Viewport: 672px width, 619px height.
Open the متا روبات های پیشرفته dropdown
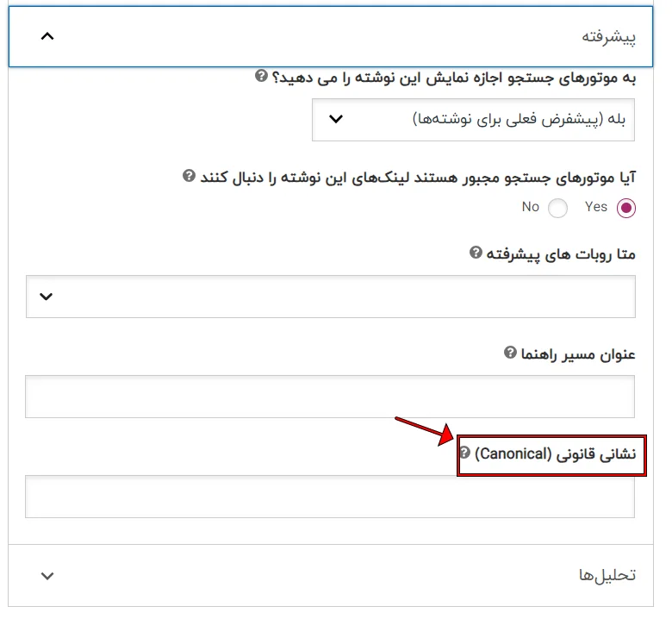tap(331, 297)
